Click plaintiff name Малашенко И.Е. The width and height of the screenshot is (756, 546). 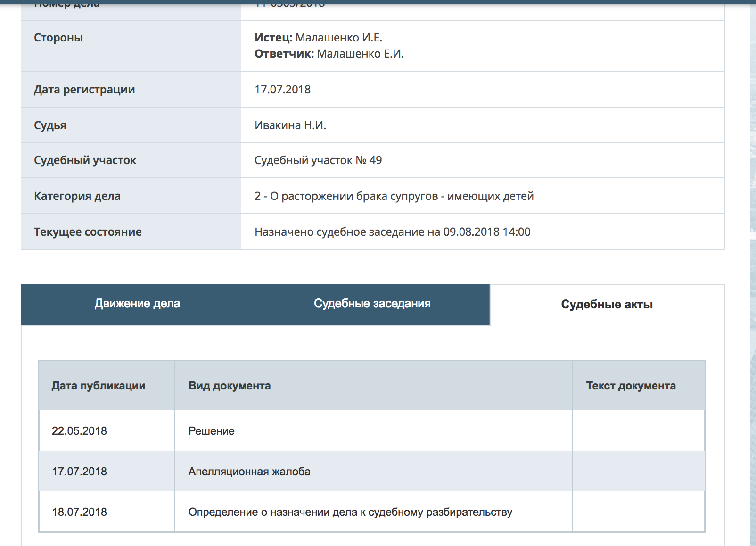click(338, 38)
